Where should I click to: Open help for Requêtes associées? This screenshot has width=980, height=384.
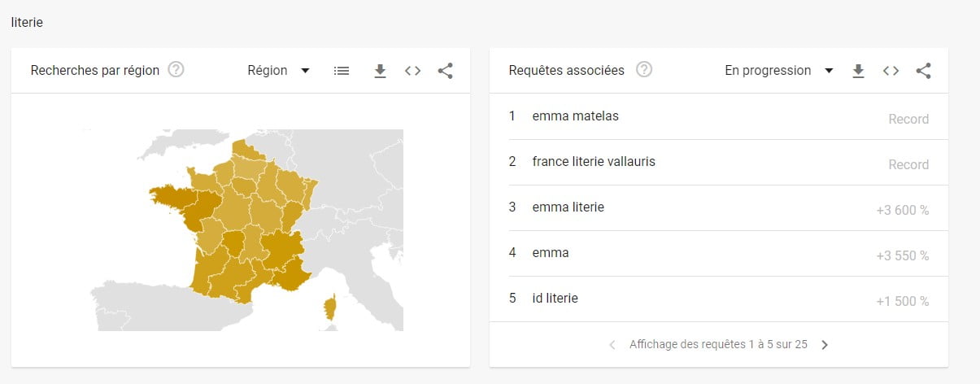point(644,70)
